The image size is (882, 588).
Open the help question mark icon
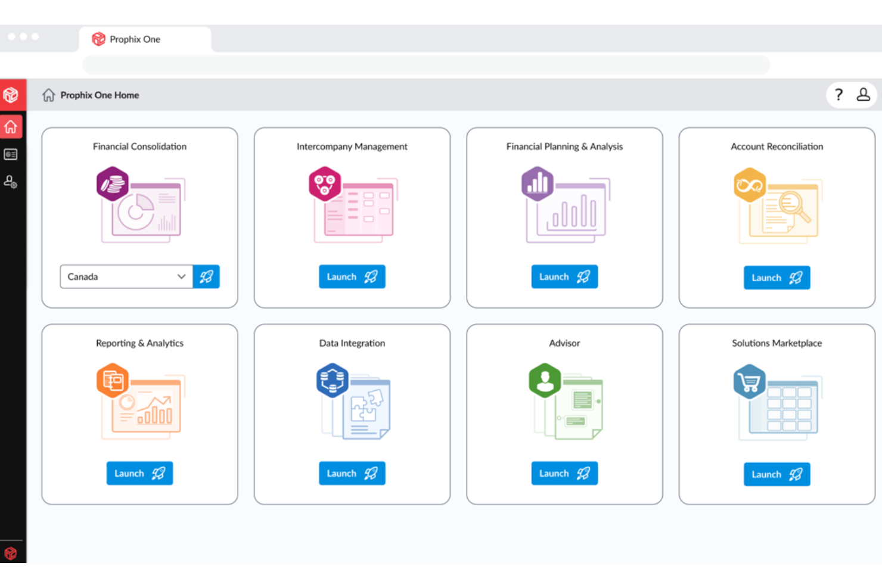click(839, 95)
